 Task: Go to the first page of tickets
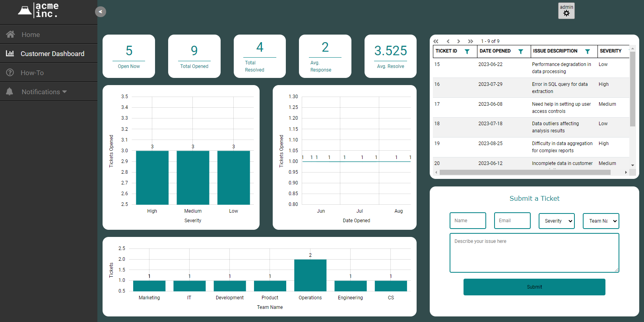click(x=436, y=41)
